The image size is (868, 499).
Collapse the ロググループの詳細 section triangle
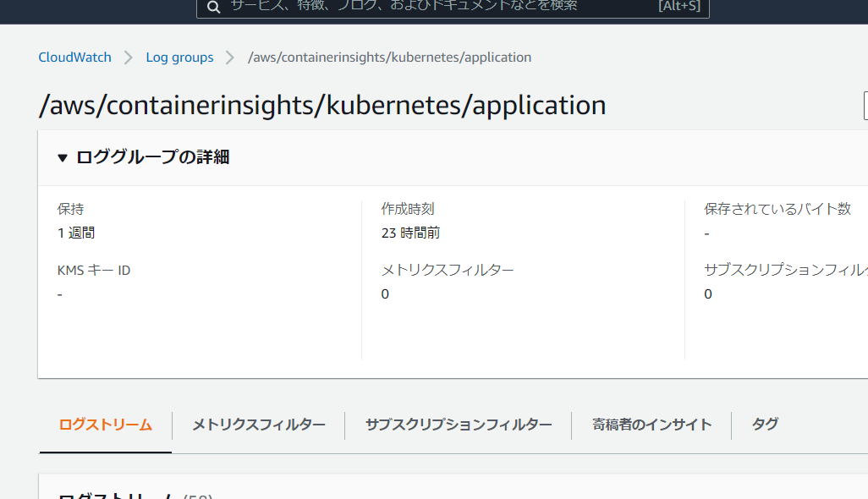click(x=63, y=157)
